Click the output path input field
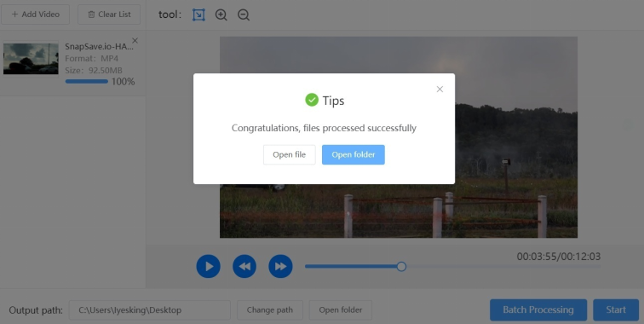This screenshot has height=324, width=644. pos(150,310)
